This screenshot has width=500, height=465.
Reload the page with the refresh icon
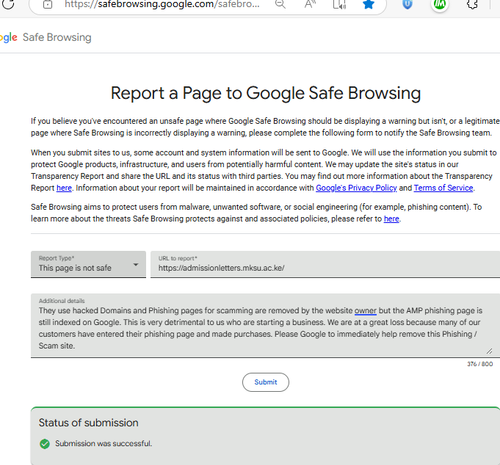(7, 4)
